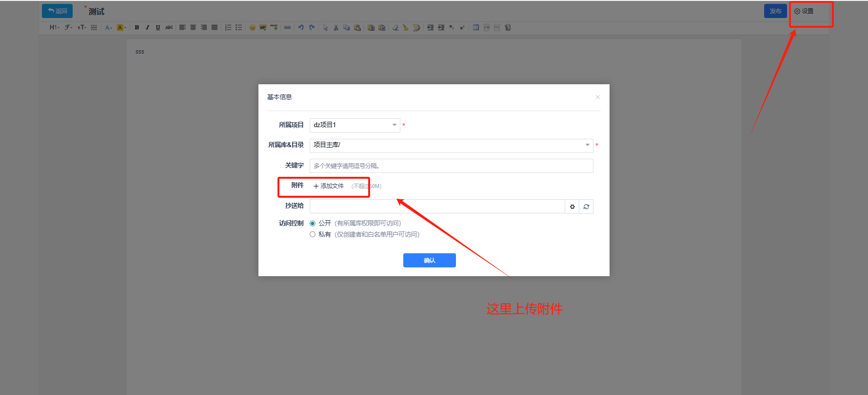Open the format brush icon

tap(416, 28)
